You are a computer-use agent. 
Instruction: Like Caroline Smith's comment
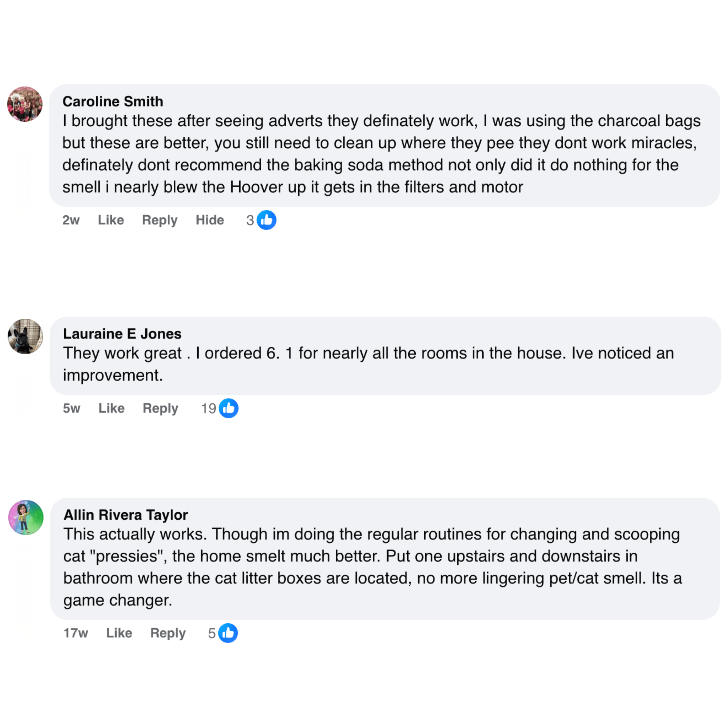(x=111, y=220)
